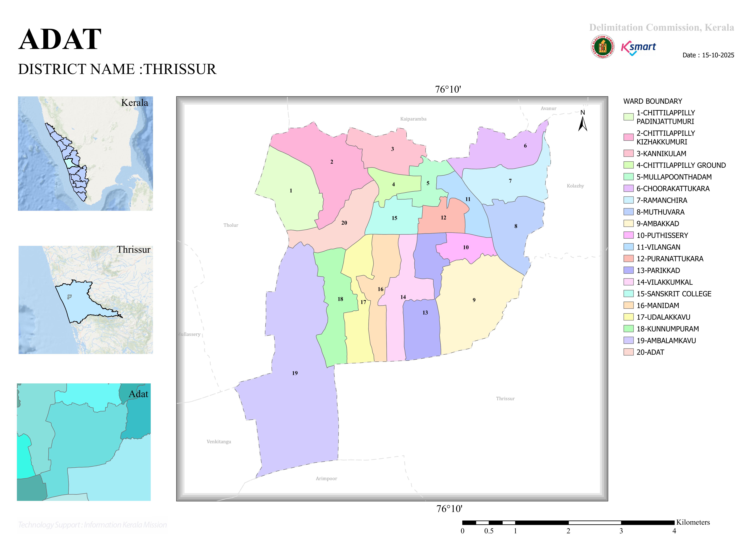
Task: Click the Tholur neighbor label
Action: [231, 225]
